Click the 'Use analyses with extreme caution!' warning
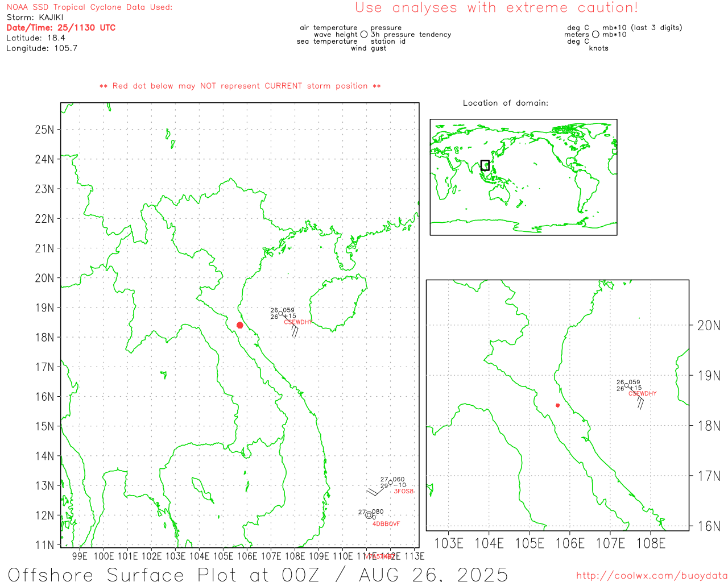The height and width of the screenshot is (582, 728). [x=497, y=7]
